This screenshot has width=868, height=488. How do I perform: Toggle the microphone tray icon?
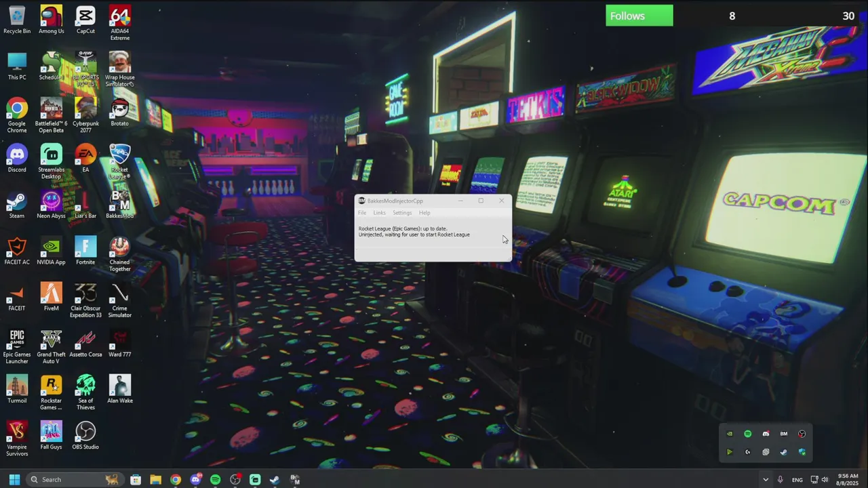pyautogui.click(x=781, y=479)
